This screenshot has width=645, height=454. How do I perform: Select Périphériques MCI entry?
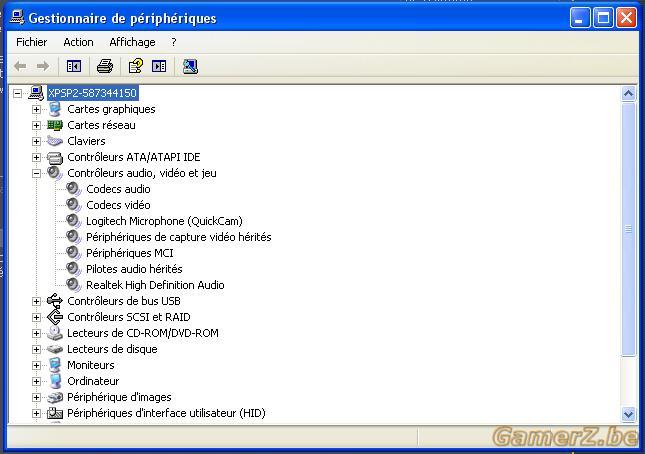point(130,253)
